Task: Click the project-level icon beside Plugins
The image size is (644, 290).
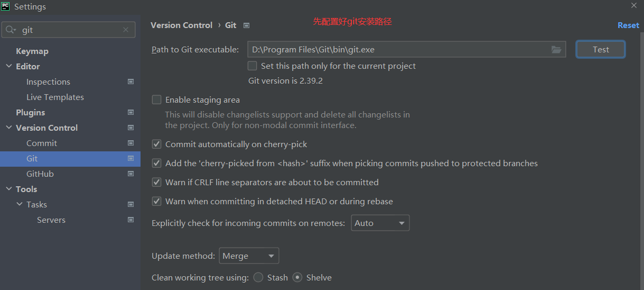Action: tap(130, 112)
